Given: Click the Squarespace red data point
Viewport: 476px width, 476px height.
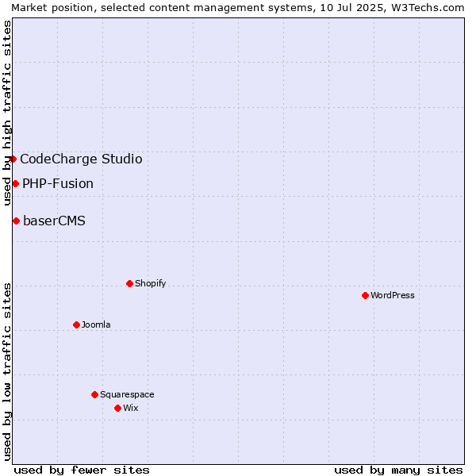Looking at the screenshot, I should (x=94, y=394).
